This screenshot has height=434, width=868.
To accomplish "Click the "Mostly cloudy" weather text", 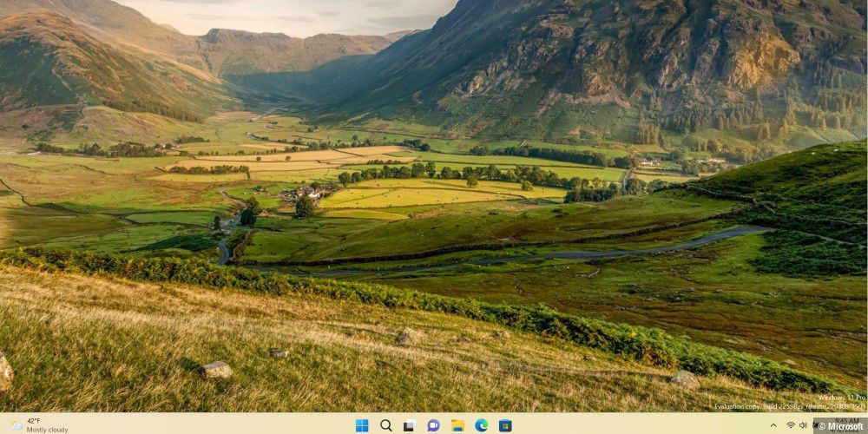I will tap(47, 430).
